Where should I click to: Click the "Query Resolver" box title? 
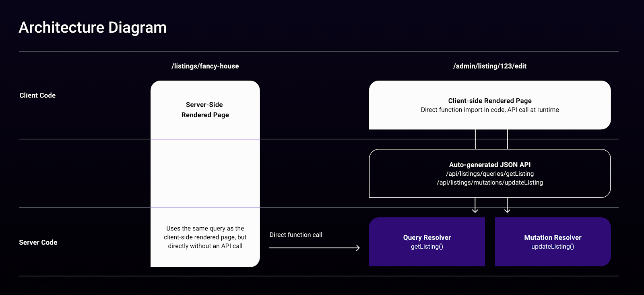click(427, 238)
